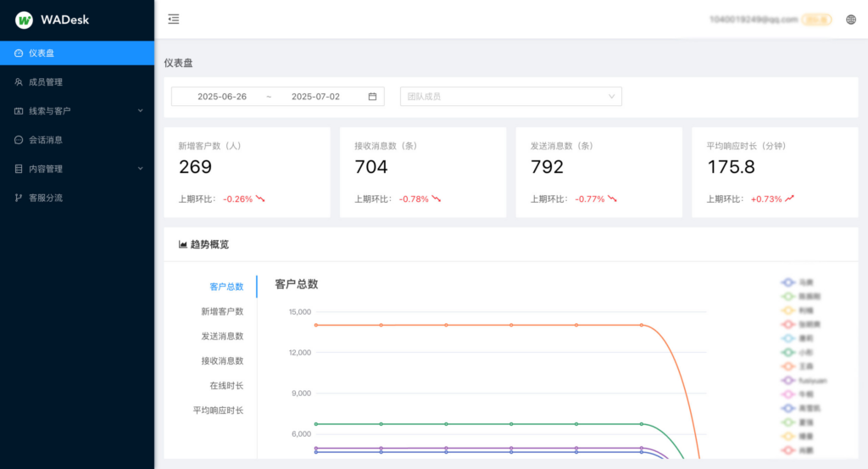The width and height of the screenshot is (868, 469).
Task: Click the 接收消息数（条）card label
Action: [386, 146]
